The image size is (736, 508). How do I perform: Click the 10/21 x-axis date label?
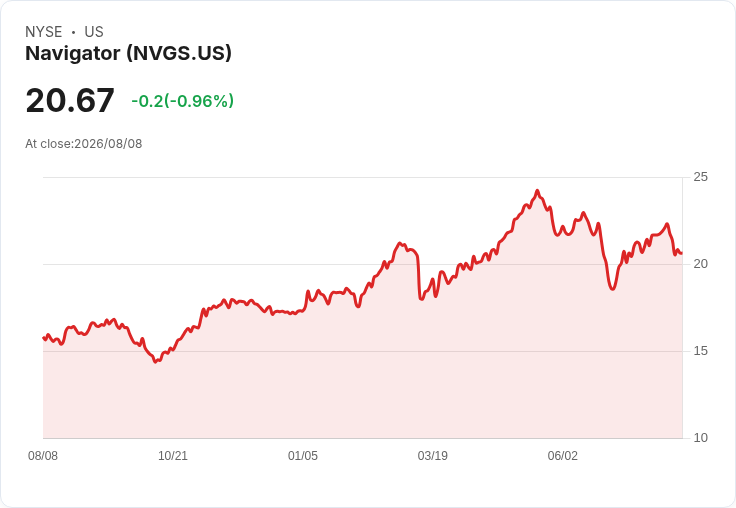(x=173, y=455)
